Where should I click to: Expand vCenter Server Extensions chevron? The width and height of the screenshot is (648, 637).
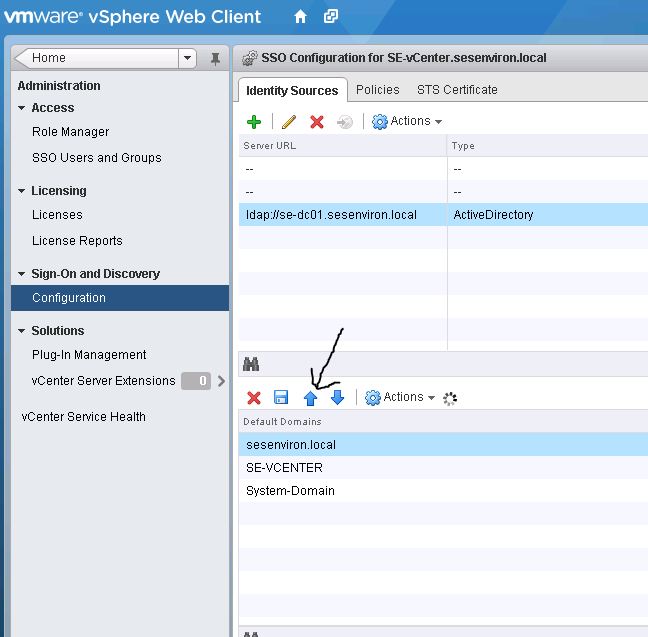click(x=222, y=381)
